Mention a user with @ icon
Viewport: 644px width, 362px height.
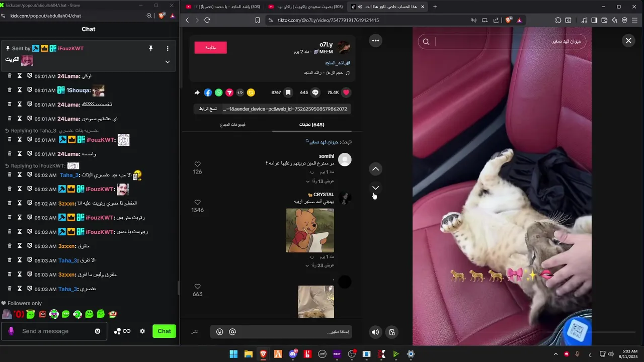tap(232, 332)
